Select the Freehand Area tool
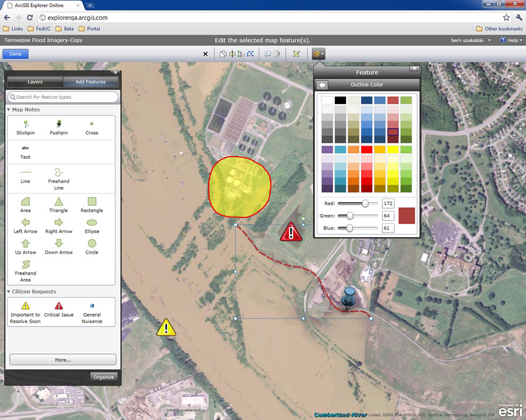This screenshot has width=526, height=420. pyautogui.click(x=26, y=271)
